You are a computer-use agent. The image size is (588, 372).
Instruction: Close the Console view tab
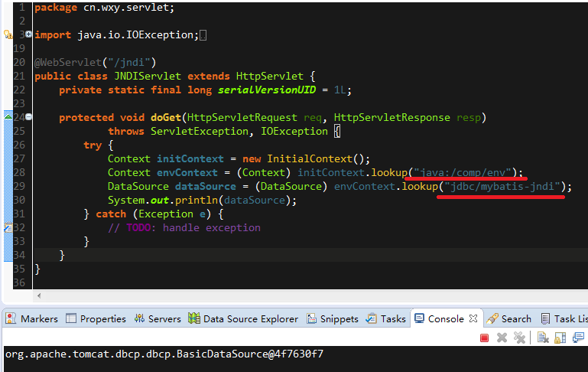[473, 318]
